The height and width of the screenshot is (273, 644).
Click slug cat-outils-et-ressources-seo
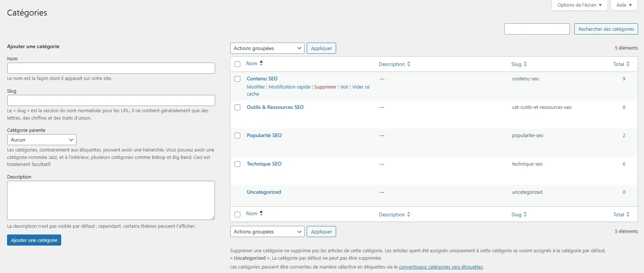click(x=542, y=107)
